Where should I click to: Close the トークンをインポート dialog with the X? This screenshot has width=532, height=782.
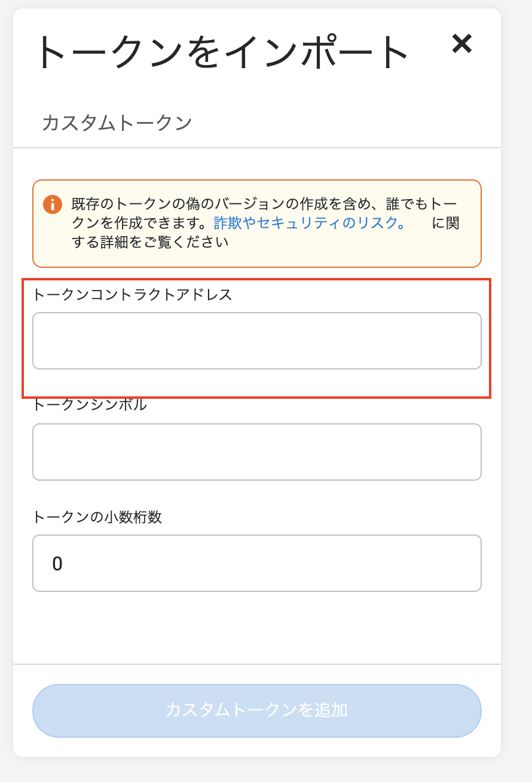(461, 44)
